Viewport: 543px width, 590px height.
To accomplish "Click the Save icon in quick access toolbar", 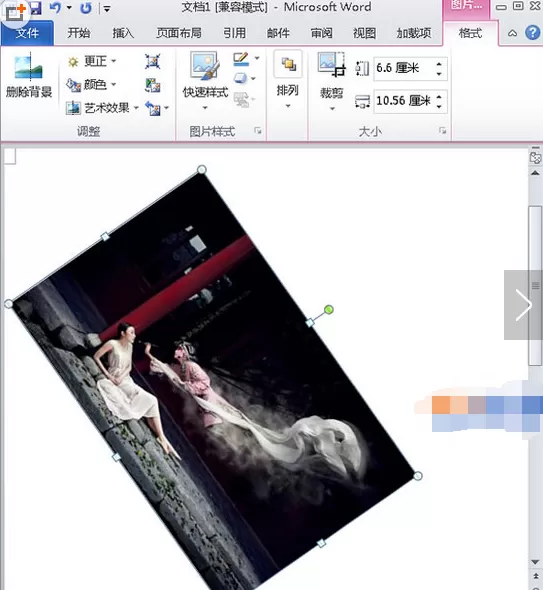I will point(35,8).
